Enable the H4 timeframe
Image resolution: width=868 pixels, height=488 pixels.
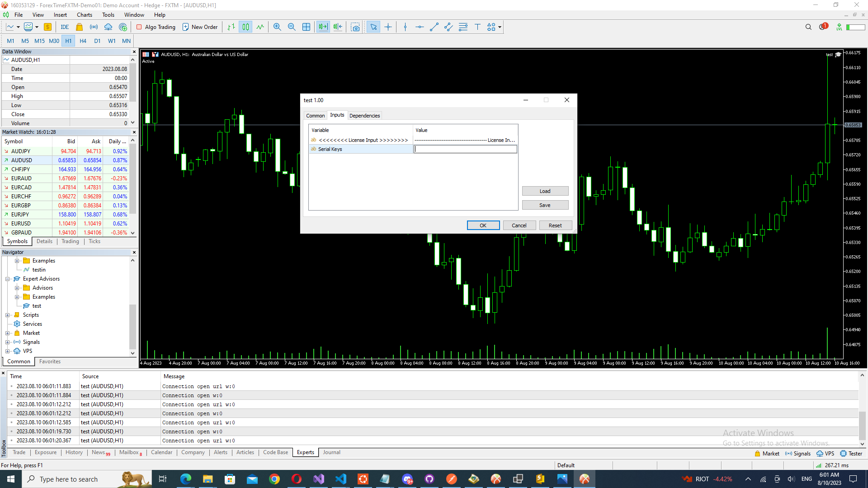[83, 41]
